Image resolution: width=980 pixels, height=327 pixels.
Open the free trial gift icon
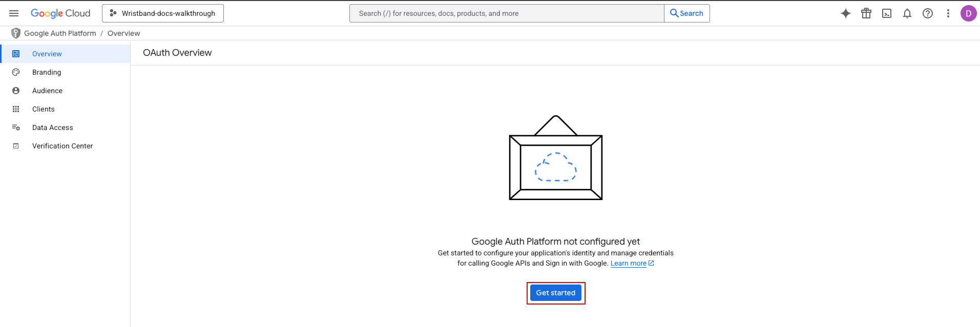pyautogui.click(x=866, y=13)
